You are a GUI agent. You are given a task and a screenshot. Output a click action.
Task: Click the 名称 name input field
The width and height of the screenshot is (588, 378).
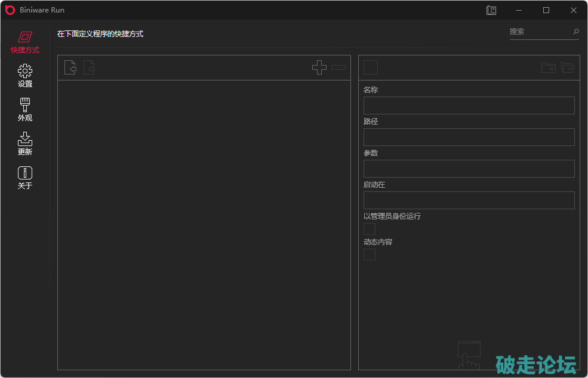[469, 106]
